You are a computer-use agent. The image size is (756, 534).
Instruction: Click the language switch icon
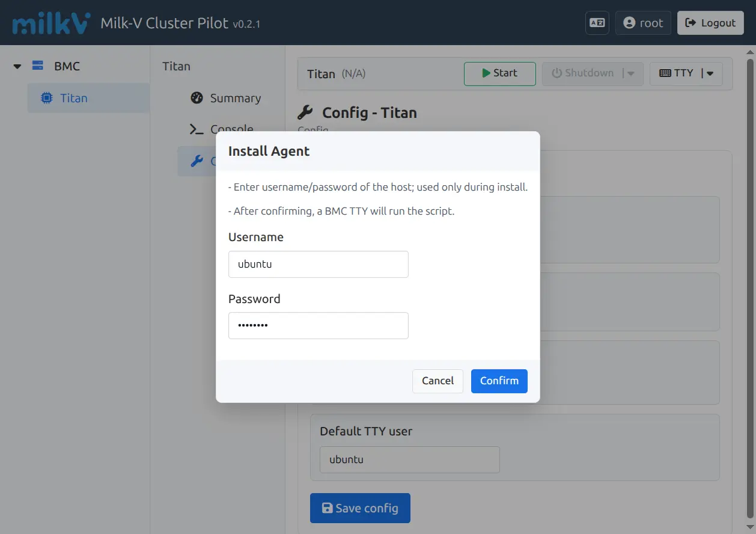(597, 23)
